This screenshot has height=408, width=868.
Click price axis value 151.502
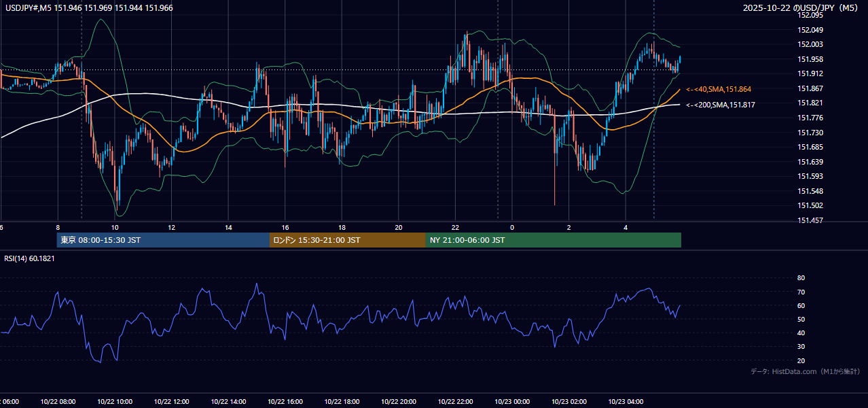coord(810,205)
